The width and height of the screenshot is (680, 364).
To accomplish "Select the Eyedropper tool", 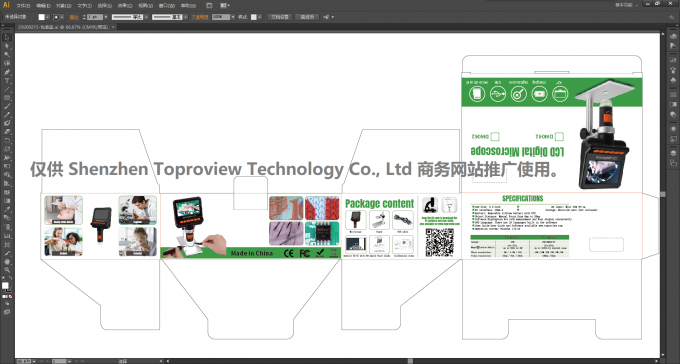I will [x=7, y=209].
